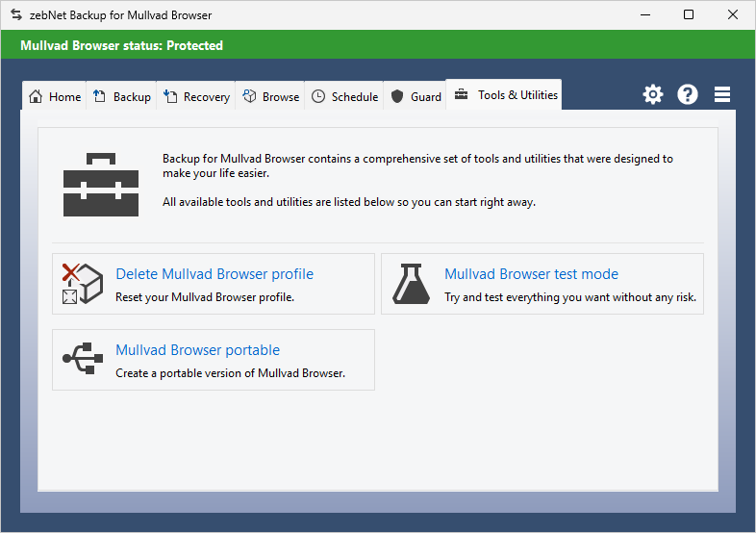The width and height of the screenshot is (756, 533).
Task: Click the test mode flask icon
Action: coord(411,284)
